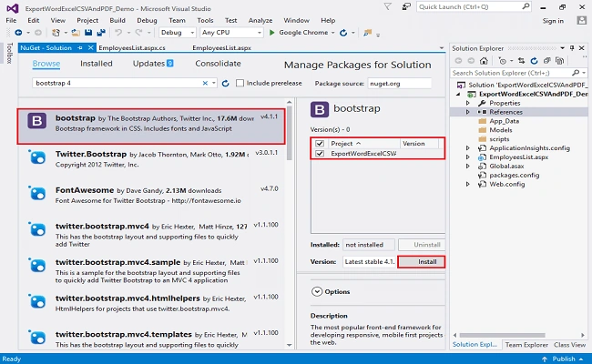Click the notifications flag icon in title bar
The image size is (592, 364).
[x=387, y=6]
